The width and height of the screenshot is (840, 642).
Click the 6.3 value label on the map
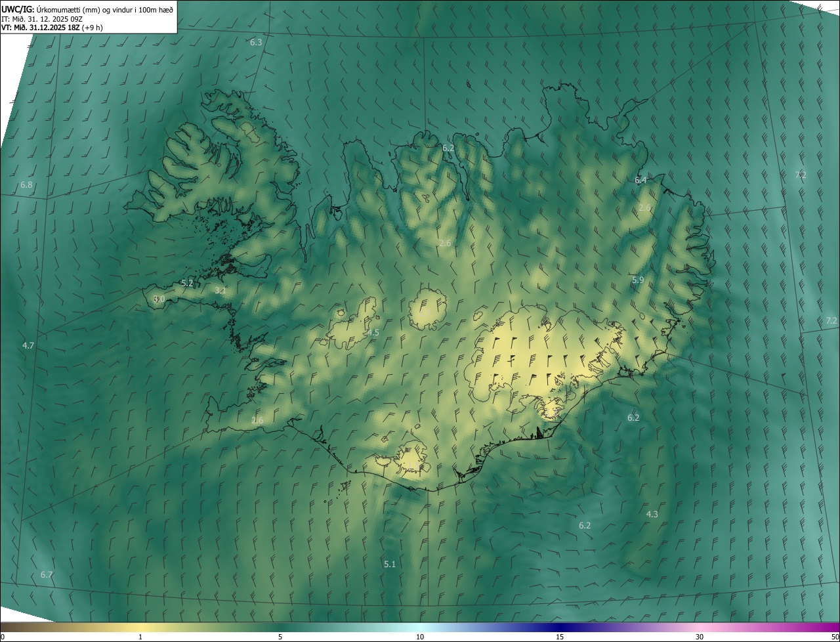256,42
